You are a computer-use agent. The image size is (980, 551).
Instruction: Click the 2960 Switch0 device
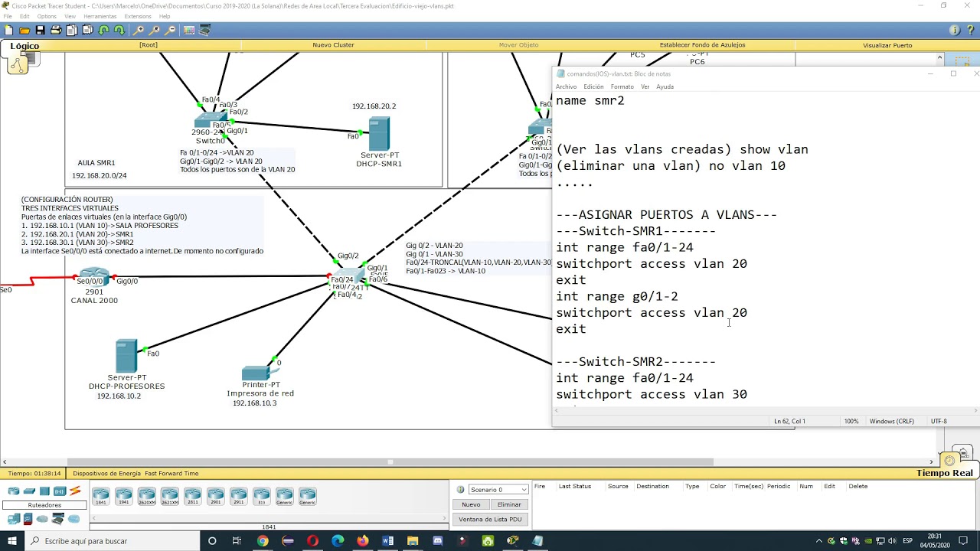209,121
